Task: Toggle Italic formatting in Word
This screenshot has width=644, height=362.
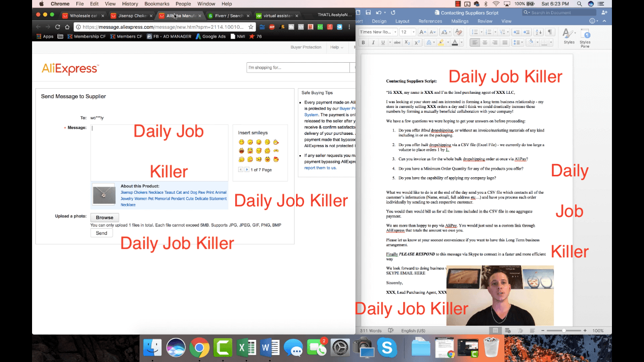Action: pos(373,42)
